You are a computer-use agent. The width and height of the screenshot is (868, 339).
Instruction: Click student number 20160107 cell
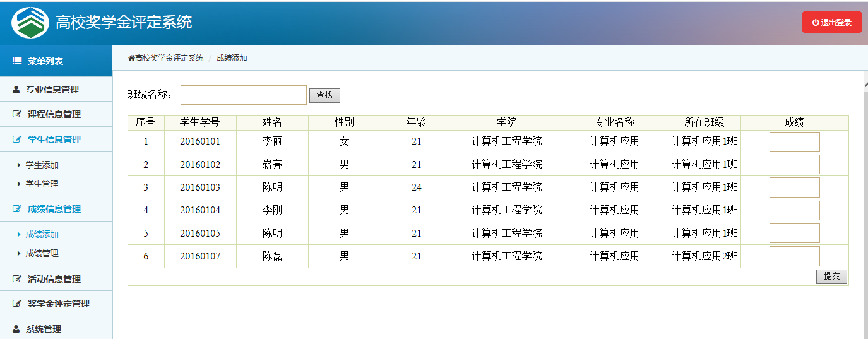(x=200, y=256)
